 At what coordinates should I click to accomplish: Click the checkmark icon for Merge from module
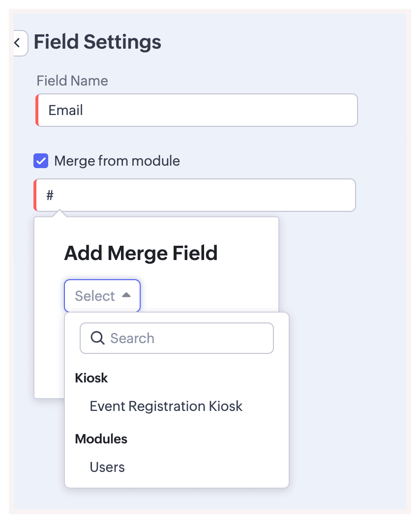point(41,161)
